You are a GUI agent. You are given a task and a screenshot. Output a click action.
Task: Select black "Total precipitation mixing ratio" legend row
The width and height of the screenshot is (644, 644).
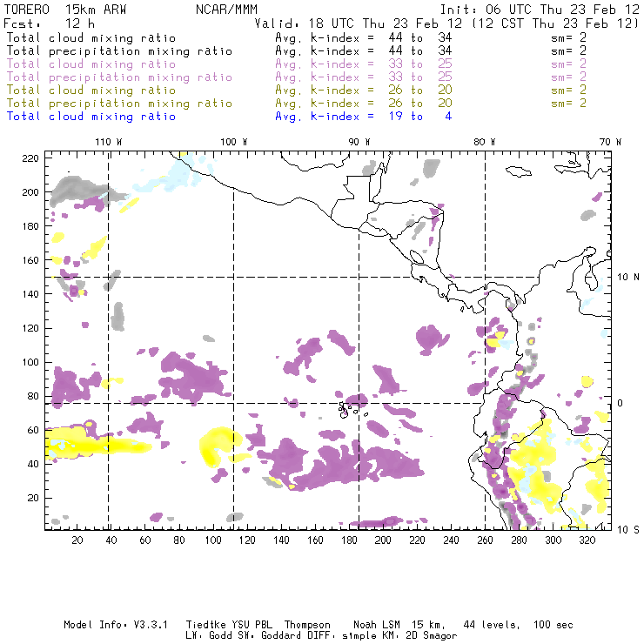pyautogui.click(x=119, y=51)
